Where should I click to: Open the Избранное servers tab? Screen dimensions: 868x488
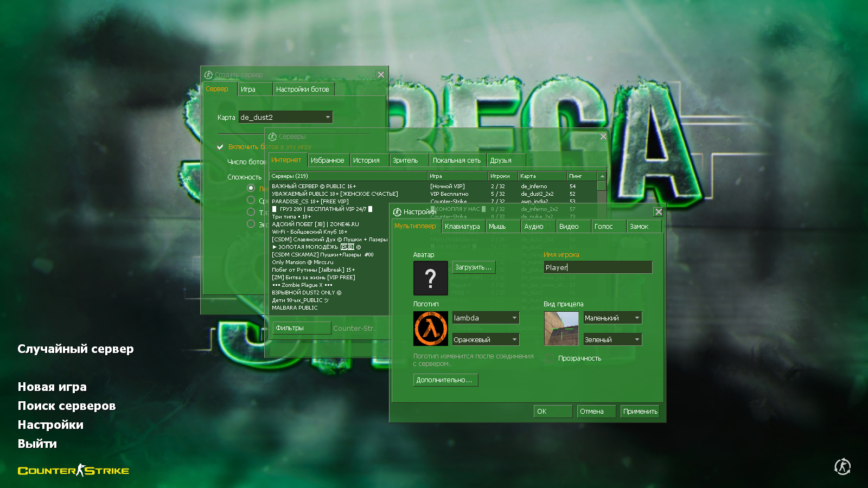pyautogui.click(x=327, y=160)
